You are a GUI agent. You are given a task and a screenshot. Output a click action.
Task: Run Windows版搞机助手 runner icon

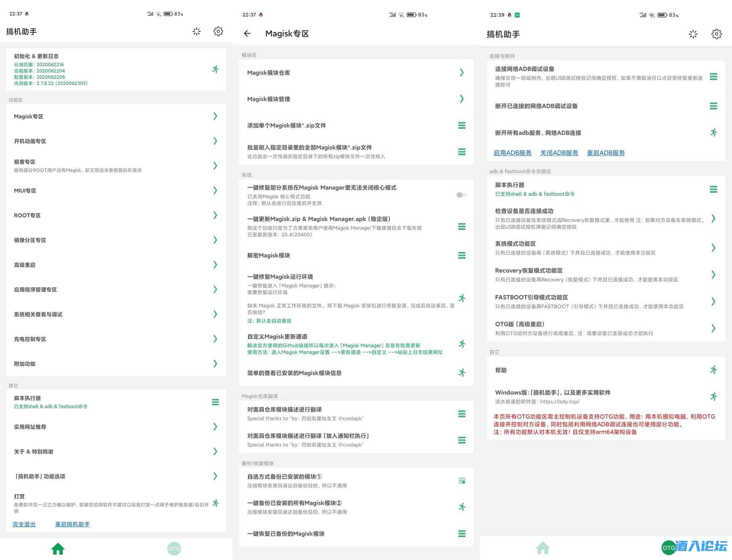click(x=713, y=397)
